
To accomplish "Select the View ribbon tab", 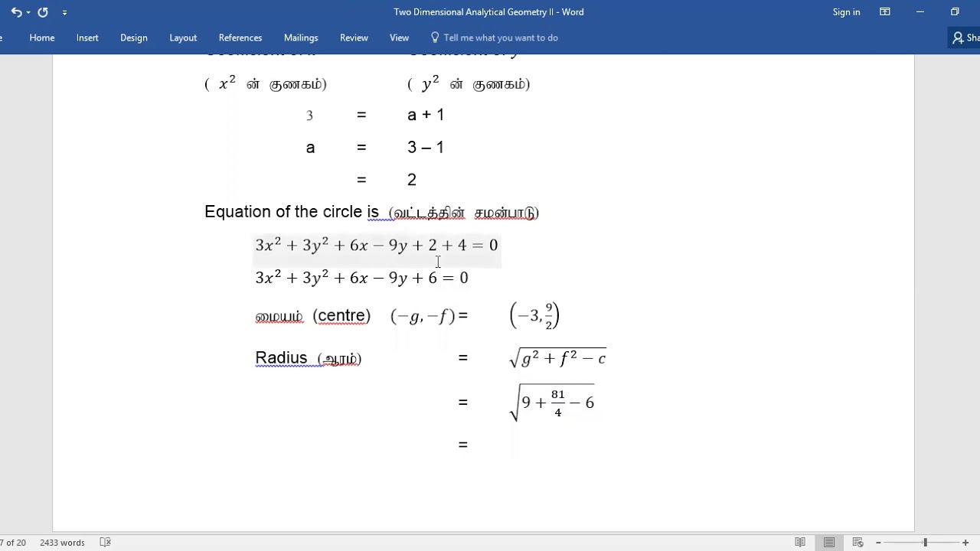I will pyautogui.click(x=399, y=37).
